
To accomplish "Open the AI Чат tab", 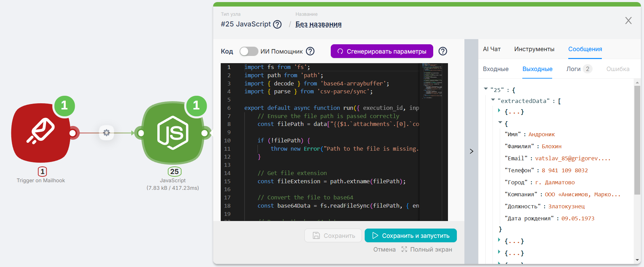I will coord(491,49).
